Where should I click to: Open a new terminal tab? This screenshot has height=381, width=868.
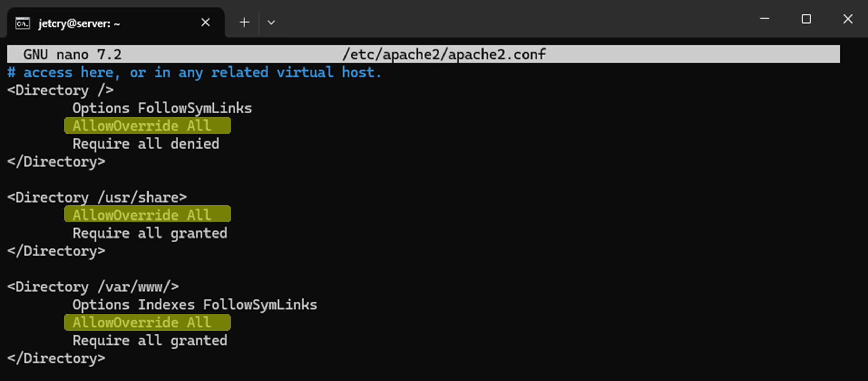(x=244, y=23)
